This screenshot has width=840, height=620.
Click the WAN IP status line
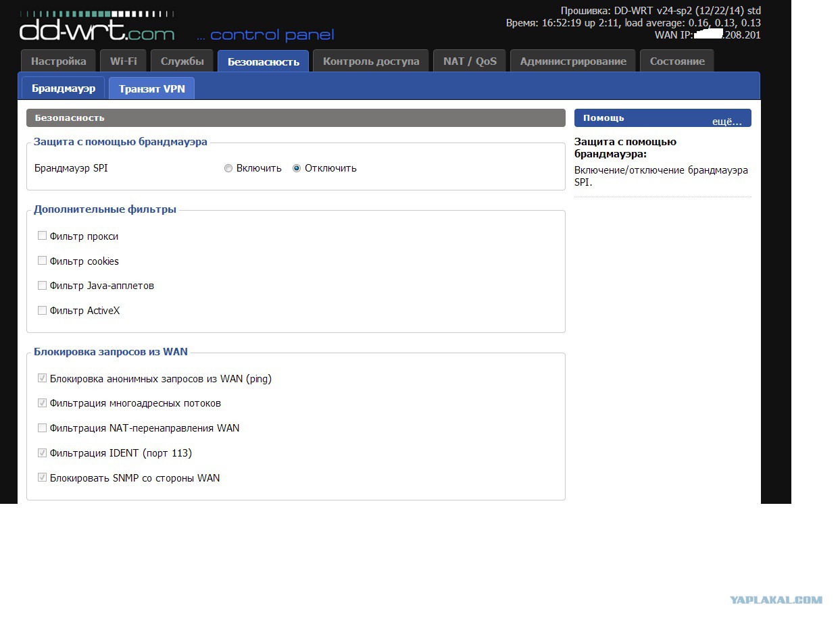click(x=708, y=35)
